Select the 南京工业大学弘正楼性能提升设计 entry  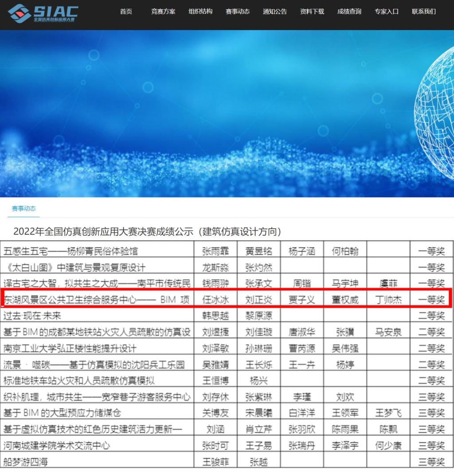[70, 348]
